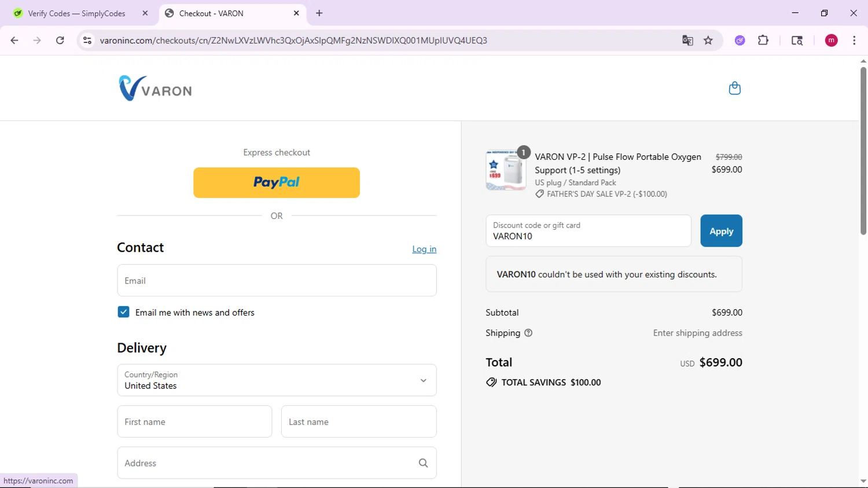Image resolution: width=868 pixels, height=488 pixels.
Task: Click the browser address bar URL
Action: pyautogui.click(x=293, y=41)
